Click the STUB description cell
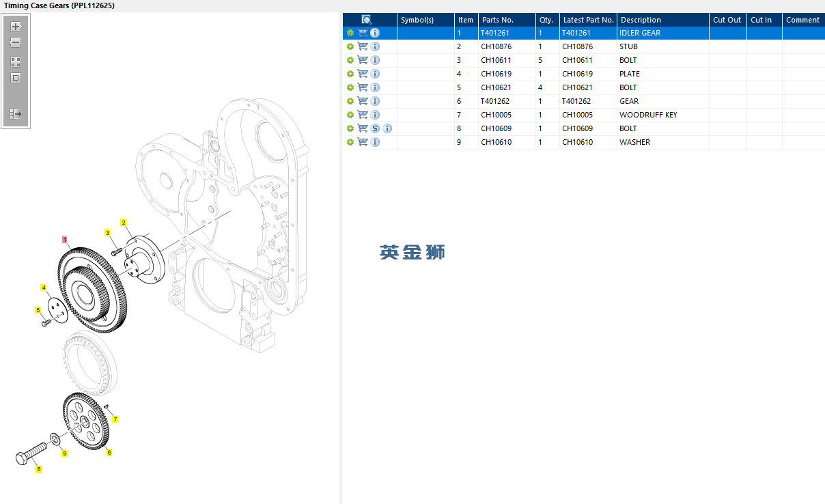The height and width of the screenshot is (504, 825). pyautogui.click(x=663, y=46)
